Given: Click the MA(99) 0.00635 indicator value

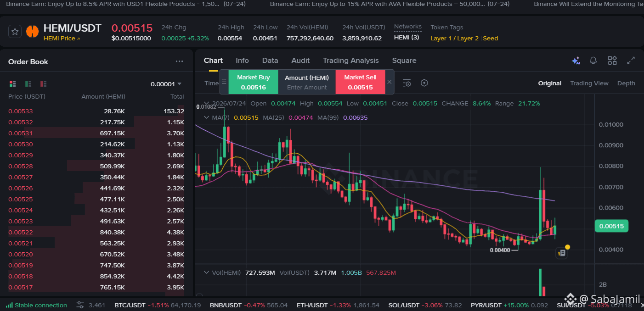Looking at the screenshot, I should pyautogui.click(x=355, y=117).
